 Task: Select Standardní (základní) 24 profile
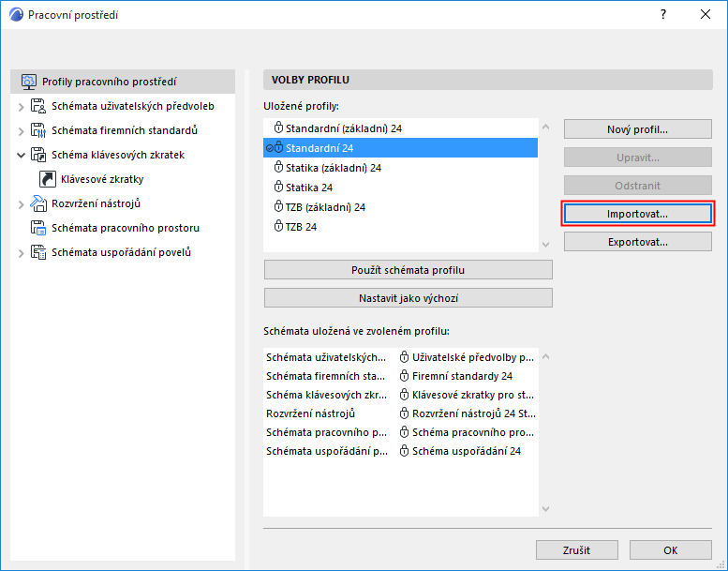click(x=400, y=128)
